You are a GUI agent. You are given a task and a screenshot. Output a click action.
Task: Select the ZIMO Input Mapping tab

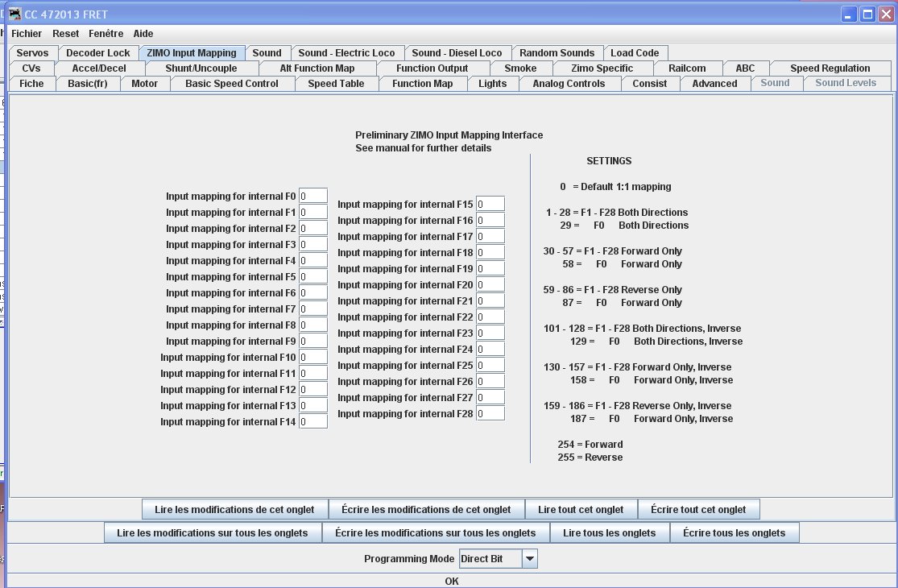(192, 52)
